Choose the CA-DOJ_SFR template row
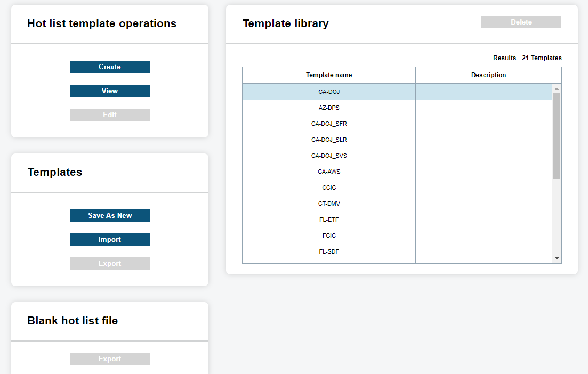588x374 pixels. [329, 124]
